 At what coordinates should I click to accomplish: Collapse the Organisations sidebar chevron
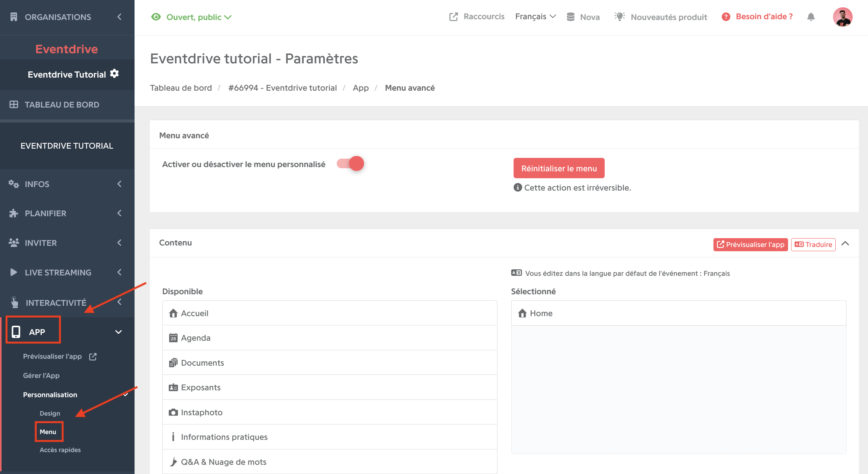point(120,17)
